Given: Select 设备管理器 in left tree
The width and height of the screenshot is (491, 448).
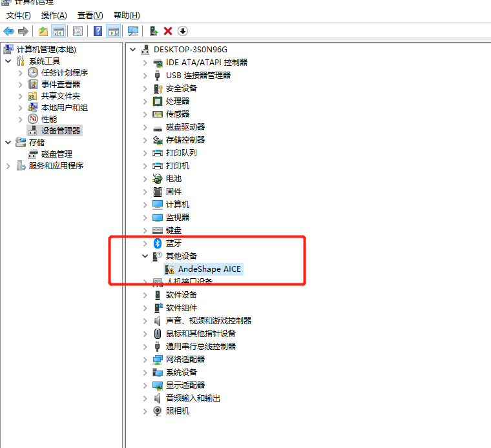Looking at the screenshot, I should (61, 131).
